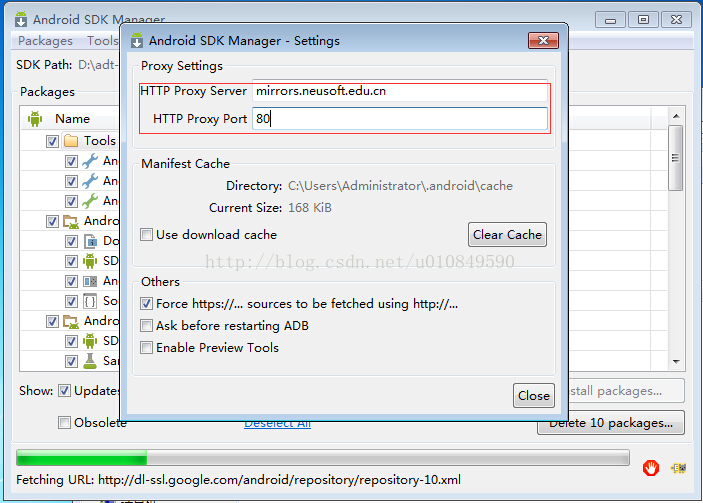Screen dimensions: 703x503
Task: Click the system image icon beside An
Action: pyautogui.click(x=90, y=281)
